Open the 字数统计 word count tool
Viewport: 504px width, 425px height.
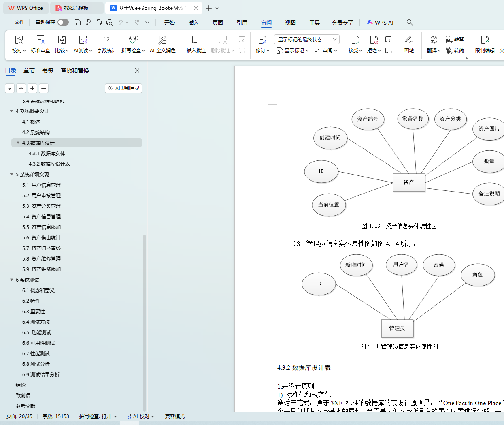click(106, 40)
